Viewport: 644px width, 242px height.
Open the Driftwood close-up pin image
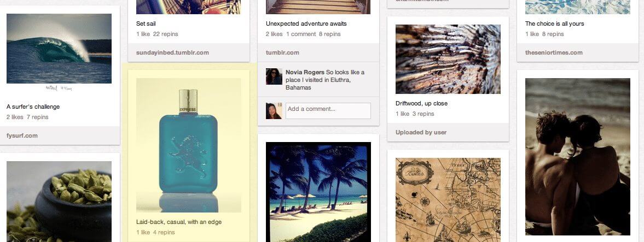coord(448,59)
